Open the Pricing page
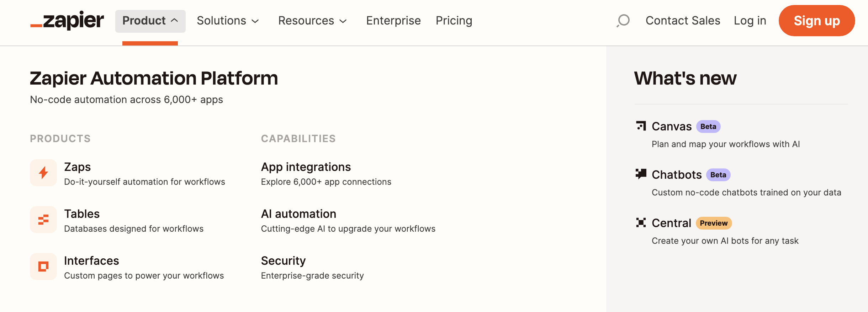868x312 pixels. pyautogui.click(x=454, y=21)
